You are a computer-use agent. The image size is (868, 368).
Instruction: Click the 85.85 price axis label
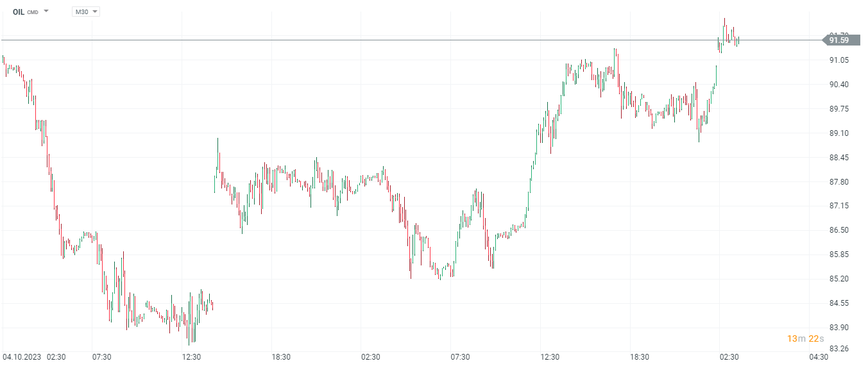838,255
